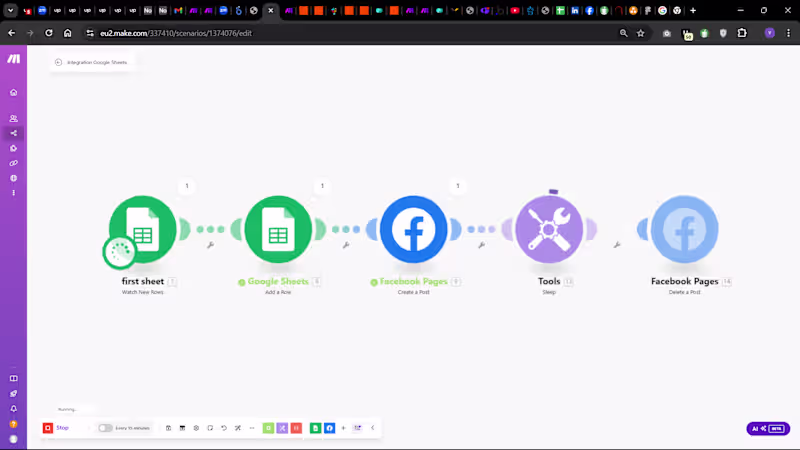
Task: Open the three-dots More menu in toolbar
Action: click(x=252, y=428)
